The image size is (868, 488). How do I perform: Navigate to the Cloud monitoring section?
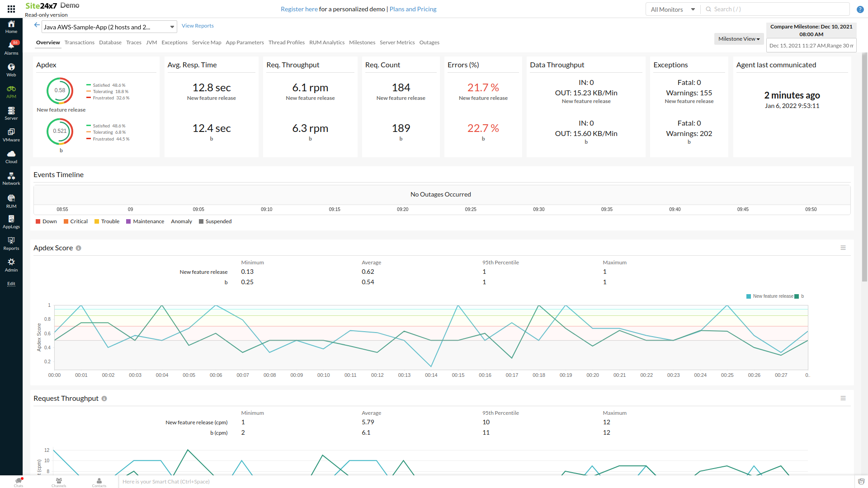pos(11,156)
